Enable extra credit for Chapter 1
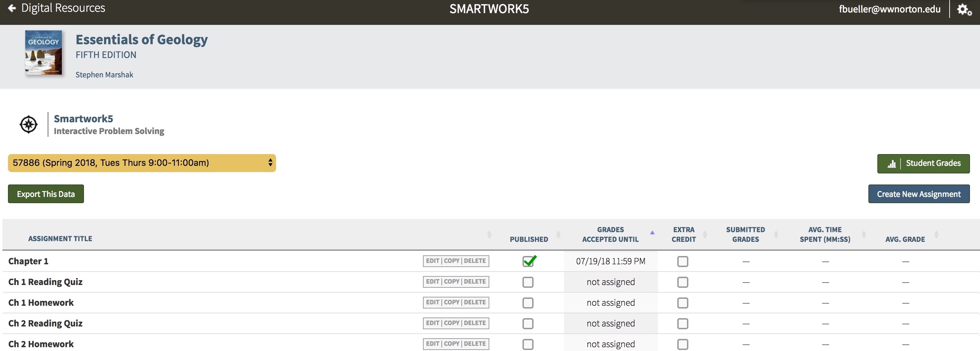 [682, 262]
